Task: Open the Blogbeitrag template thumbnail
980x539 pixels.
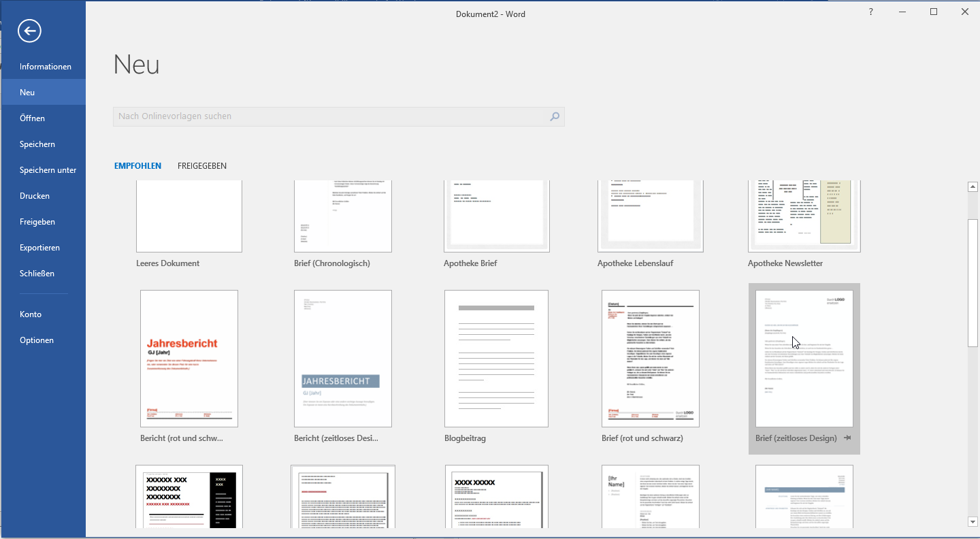Action: pos(497,359)
